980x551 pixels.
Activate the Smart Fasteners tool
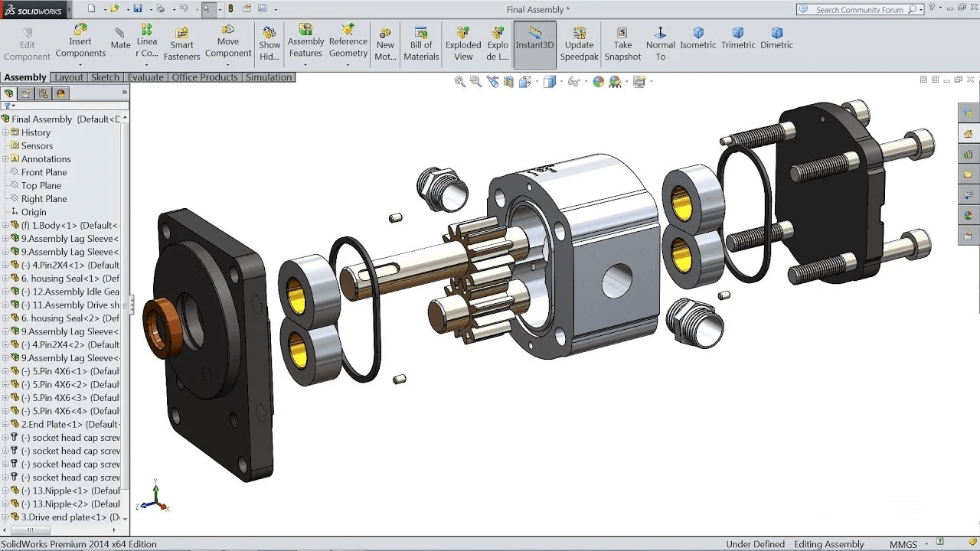pyautogui.click(x=181, y=38)
